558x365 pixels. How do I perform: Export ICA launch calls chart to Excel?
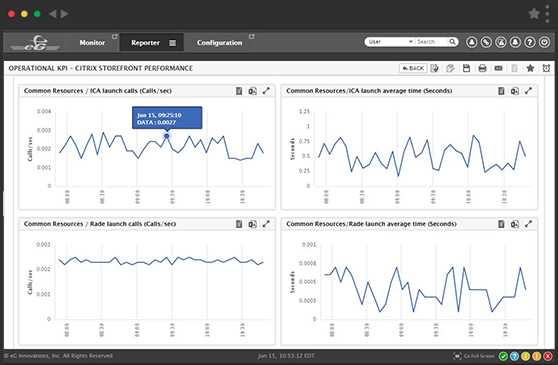252,91
